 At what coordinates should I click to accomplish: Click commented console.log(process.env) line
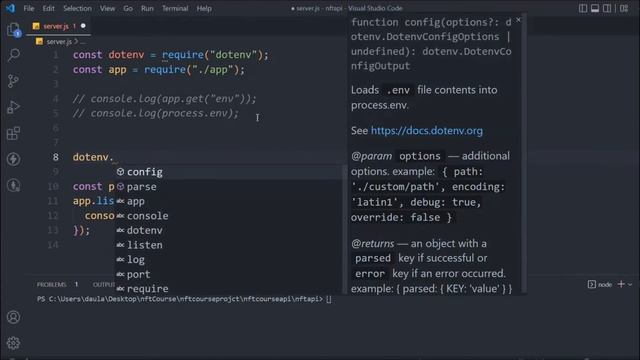(156, 113)
